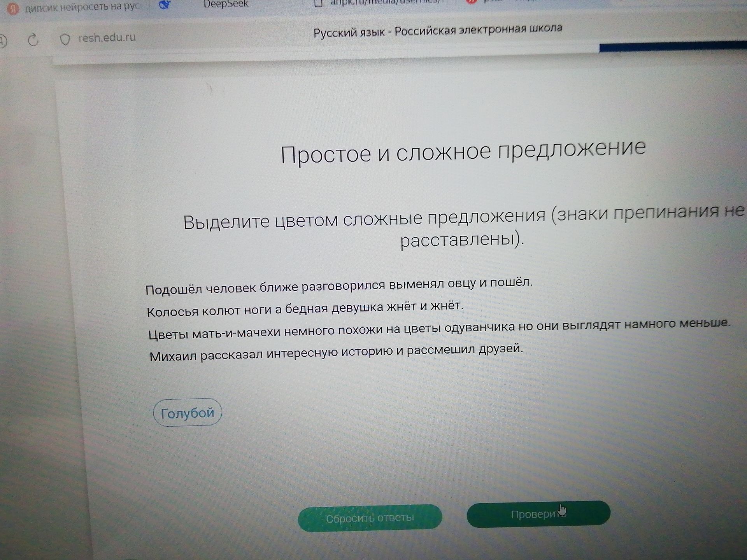Select sentence "Подошёл человек ближе разговорился…"
747x560 pixels.
339,286
